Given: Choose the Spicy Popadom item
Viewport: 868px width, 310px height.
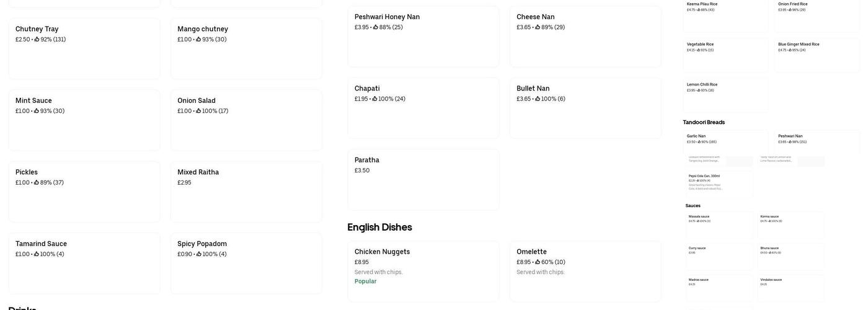Looking at the screenshot, I should 246,263.
